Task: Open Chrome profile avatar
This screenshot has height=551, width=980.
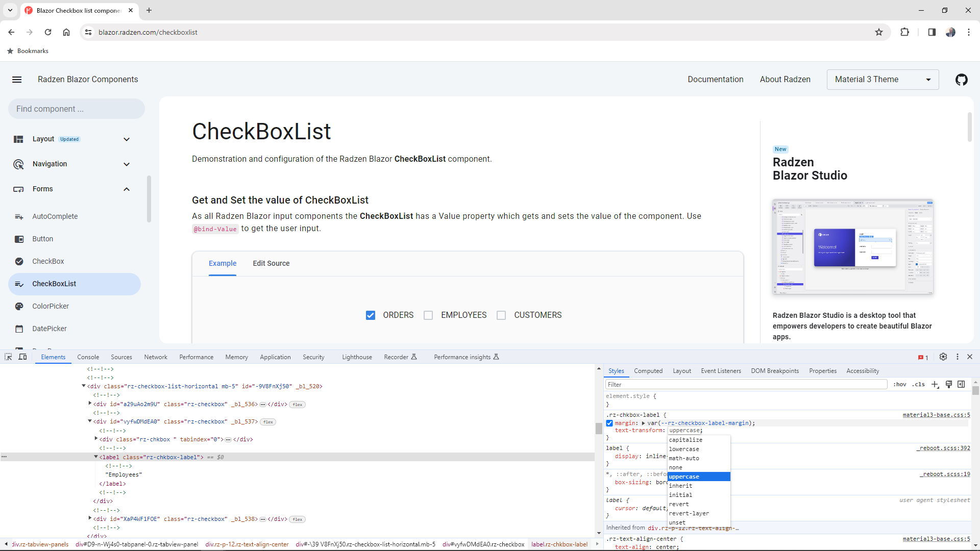Action: [950, 32]
